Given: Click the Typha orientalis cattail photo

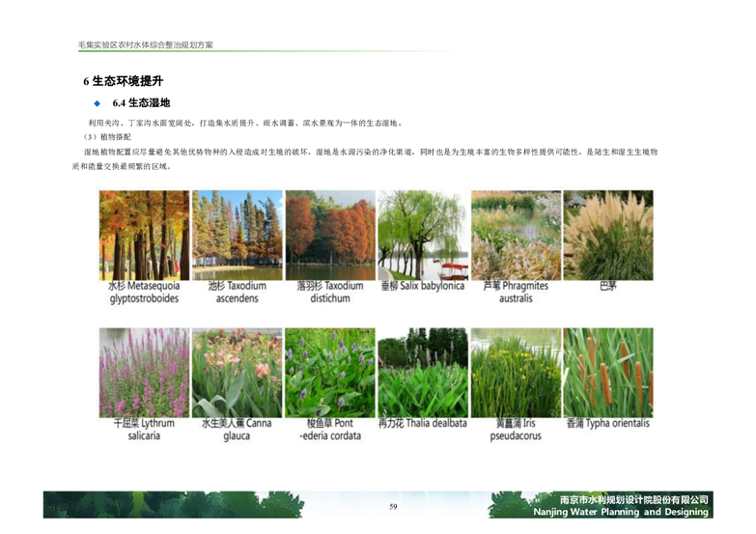Looking at the screenshot, I should point(608,372).
